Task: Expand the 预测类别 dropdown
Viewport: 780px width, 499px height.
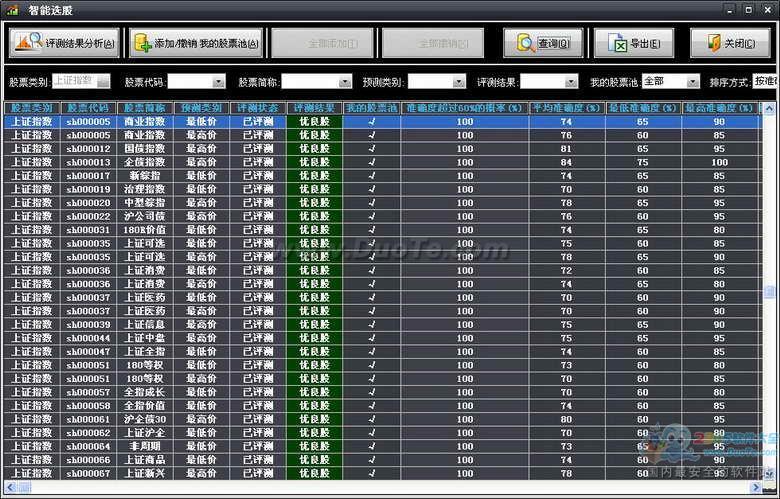Action: tap(459, 82)
